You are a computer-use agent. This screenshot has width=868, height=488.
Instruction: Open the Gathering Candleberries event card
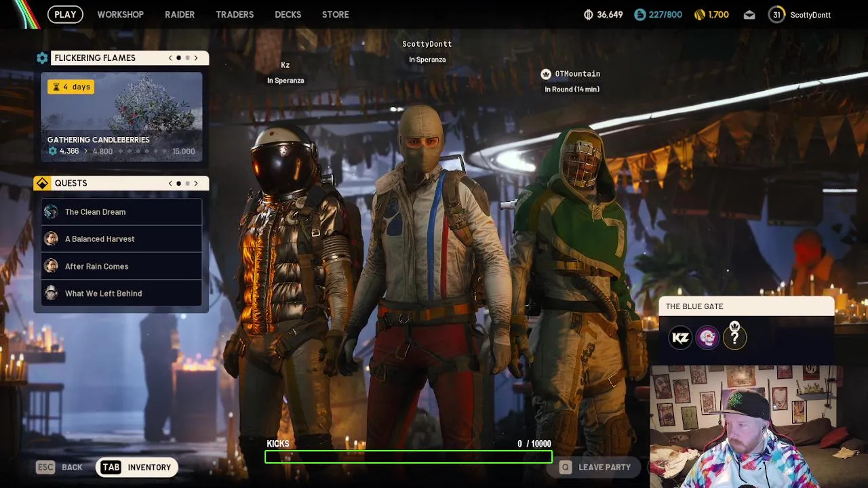[121, 117]
